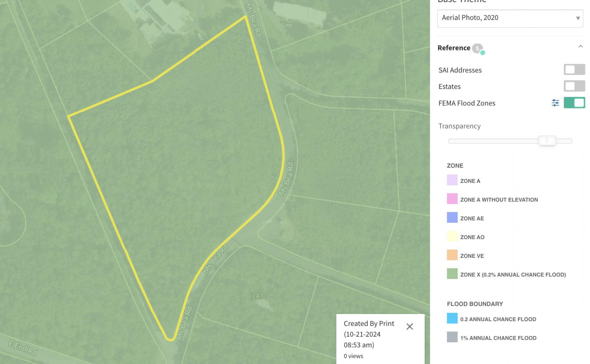590x364 pixels.
Task: Close the Created By Print popup
Action: coord(409,326)
